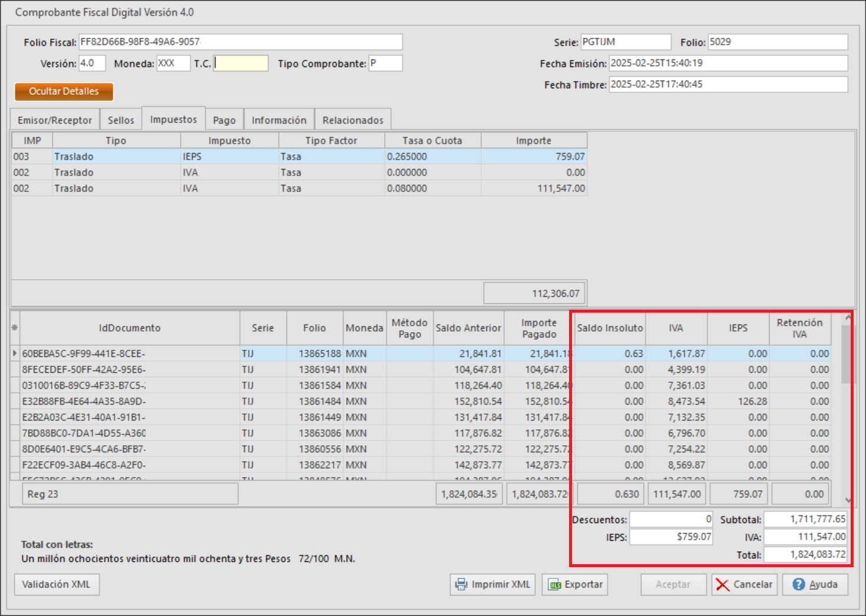Click the IdDocumento column header
Viewport: 866px width, 616px height.
130,328
